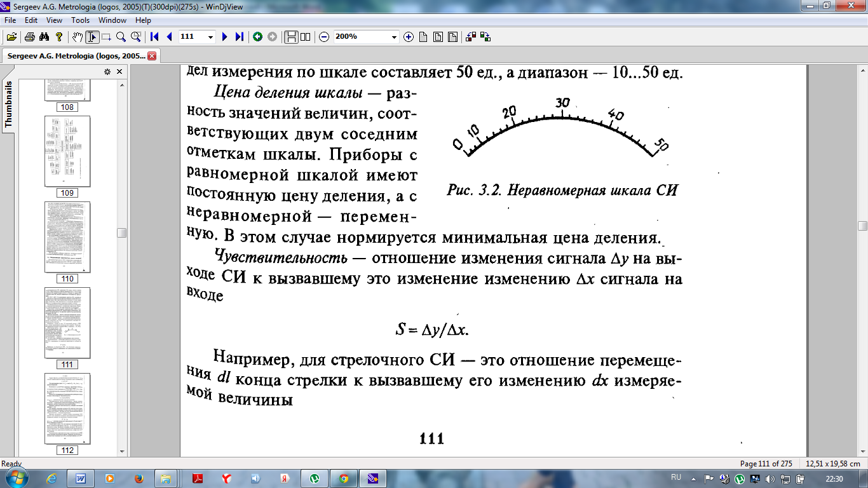868x488 pixels.
Task: Go to the first page
Action: click(154, 37)
